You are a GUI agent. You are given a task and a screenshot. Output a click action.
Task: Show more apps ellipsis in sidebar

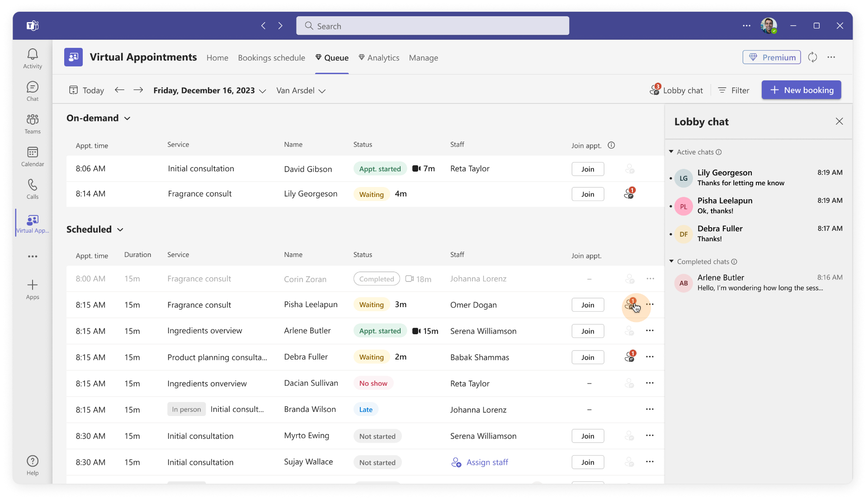pos(33,257)
